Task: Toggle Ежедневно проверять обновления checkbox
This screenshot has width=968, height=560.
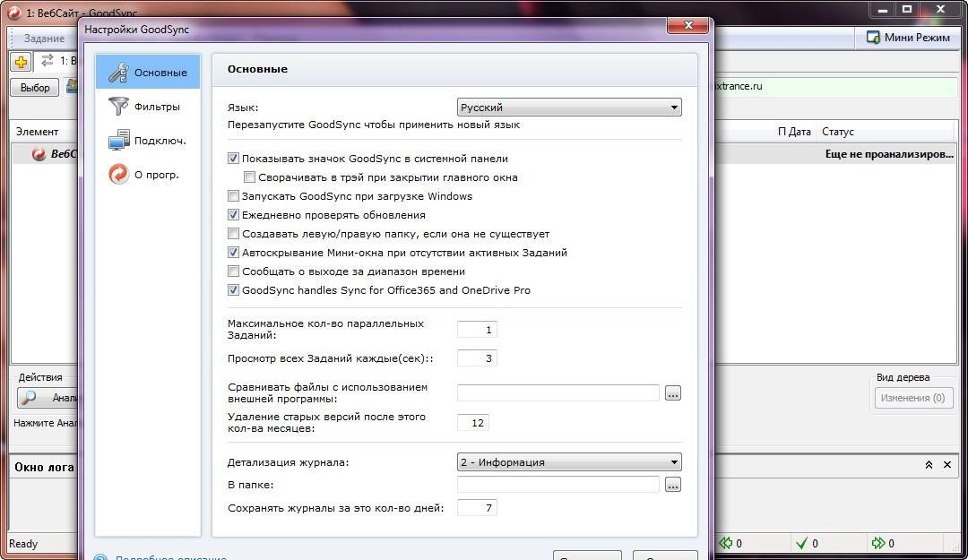Action: pos(233,215)
